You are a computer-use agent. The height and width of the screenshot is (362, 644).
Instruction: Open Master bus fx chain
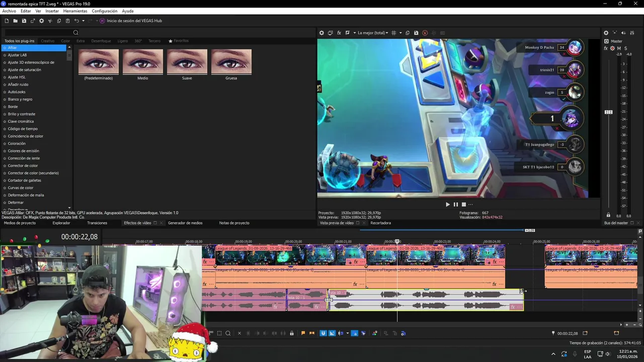tap(606, 48)
